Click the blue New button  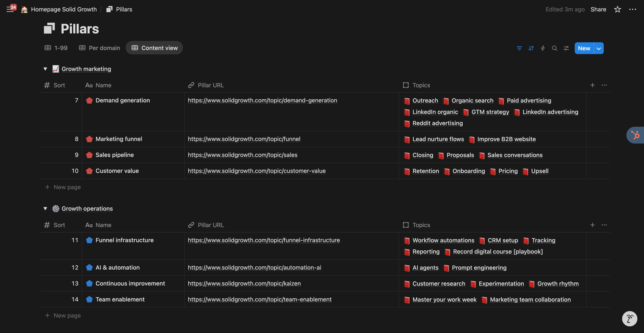(x=584, y=48)
